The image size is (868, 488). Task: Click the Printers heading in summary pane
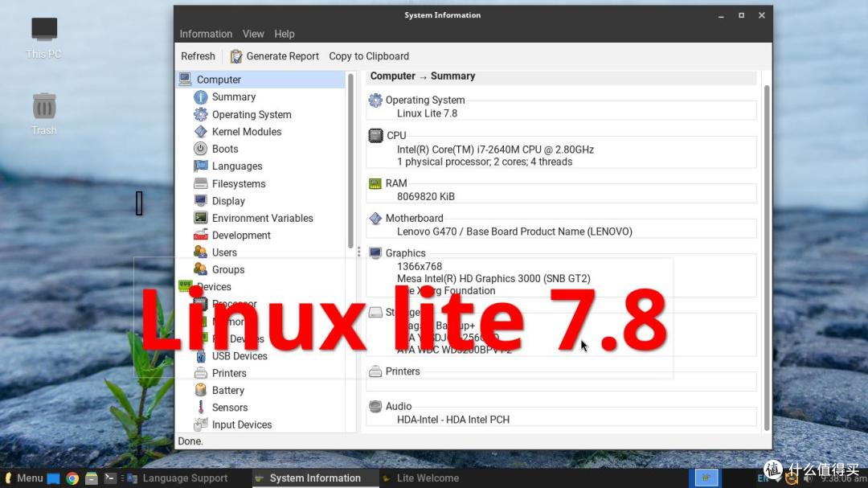tap(403, 371)
